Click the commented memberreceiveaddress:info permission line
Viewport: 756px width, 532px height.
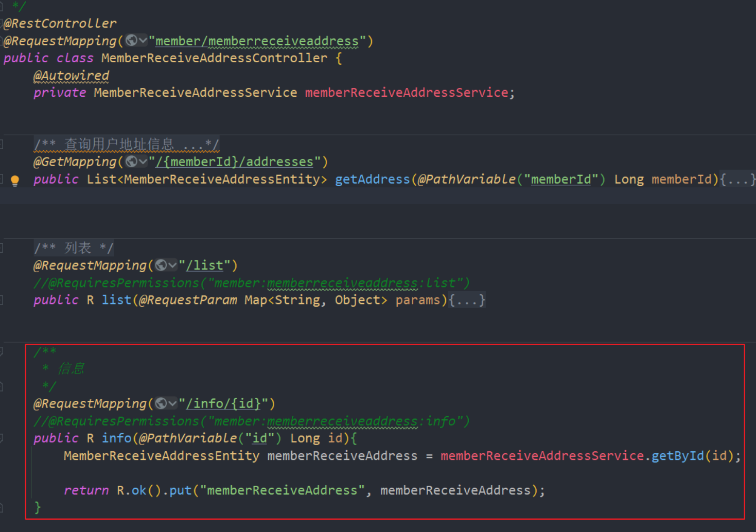click(x=252, y=421)
